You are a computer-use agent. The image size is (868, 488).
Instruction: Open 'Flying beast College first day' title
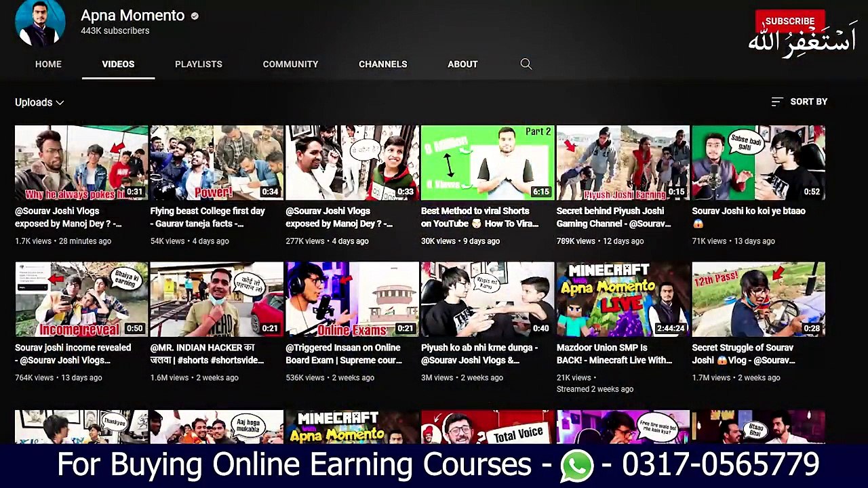(x=208, y=218)
